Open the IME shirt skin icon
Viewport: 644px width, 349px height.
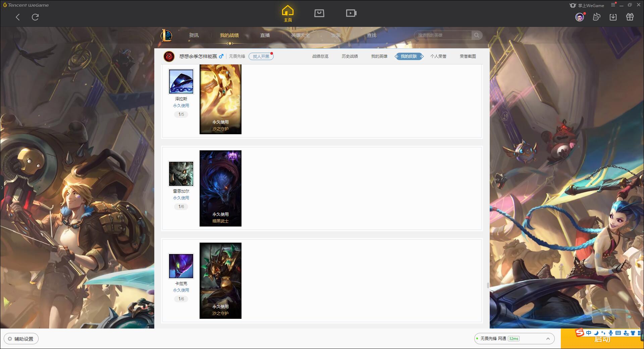[x=633, y=333]
